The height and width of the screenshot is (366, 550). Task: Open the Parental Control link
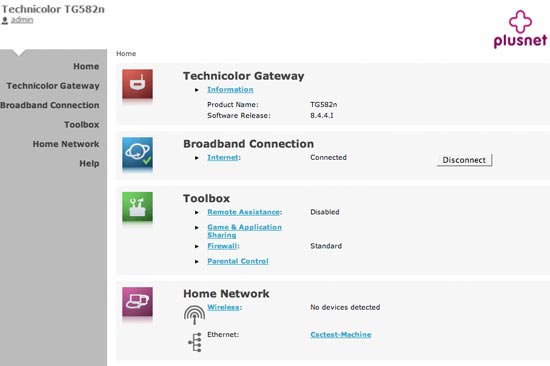click(238, 261)
